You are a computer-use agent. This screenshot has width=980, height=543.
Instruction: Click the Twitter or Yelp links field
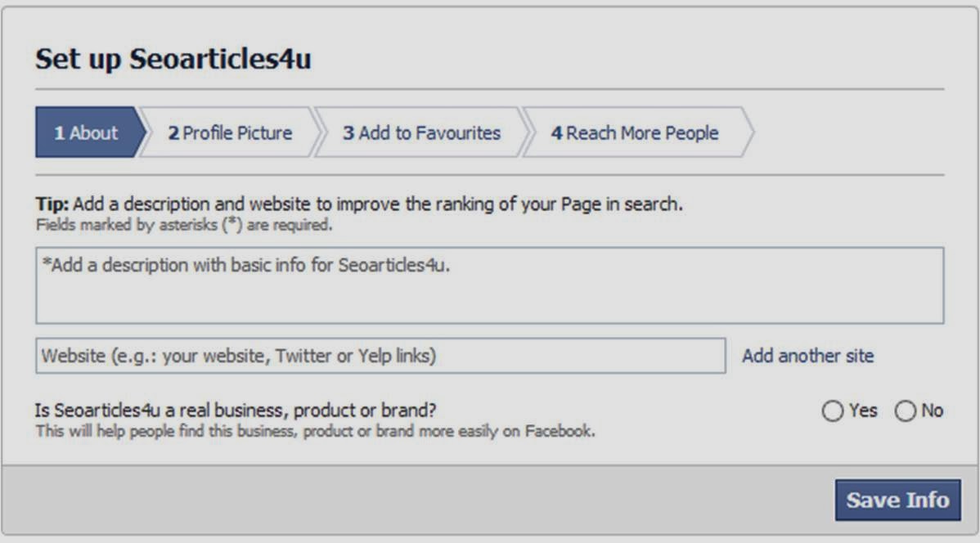pyautogui.click(x=379, y=356)
